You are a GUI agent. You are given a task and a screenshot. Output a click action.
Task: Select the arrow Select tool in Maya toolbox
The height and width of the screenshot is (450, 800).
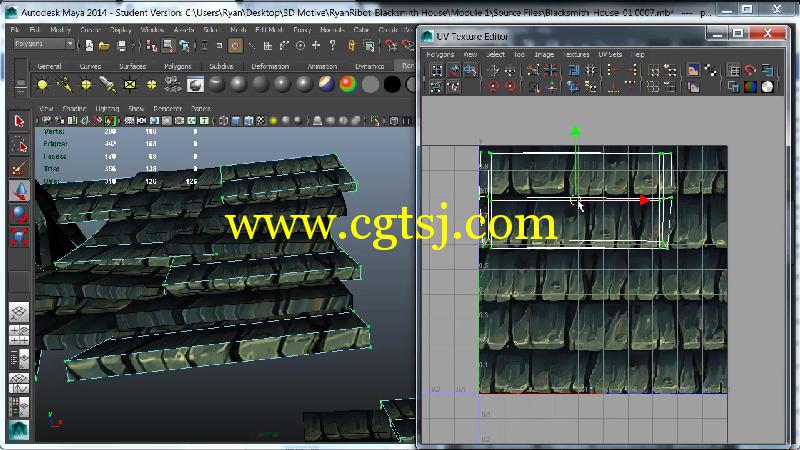tap(19, 121)
